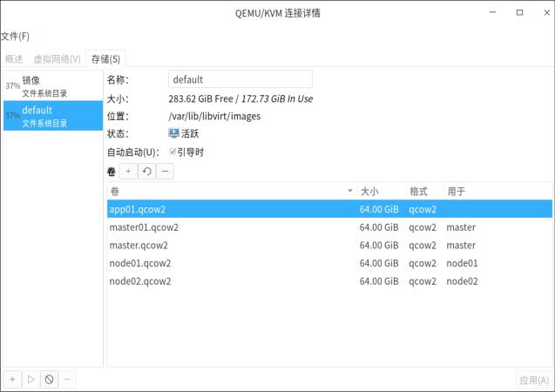Delete the storage pool with bottom minus
The image size is (555, 392).
[x=67, y=379]
